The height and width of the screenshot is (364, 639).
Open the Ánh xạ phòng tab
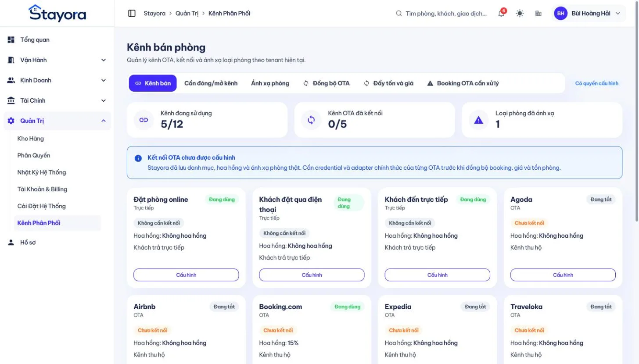point(270,83)
